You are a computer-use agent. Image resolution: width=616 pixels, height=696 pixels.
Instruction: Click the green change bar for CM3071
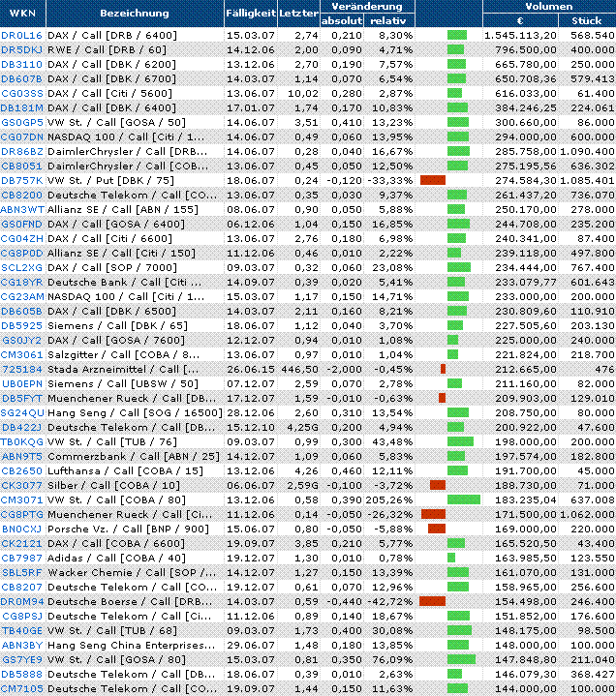(x=464, y=499)
